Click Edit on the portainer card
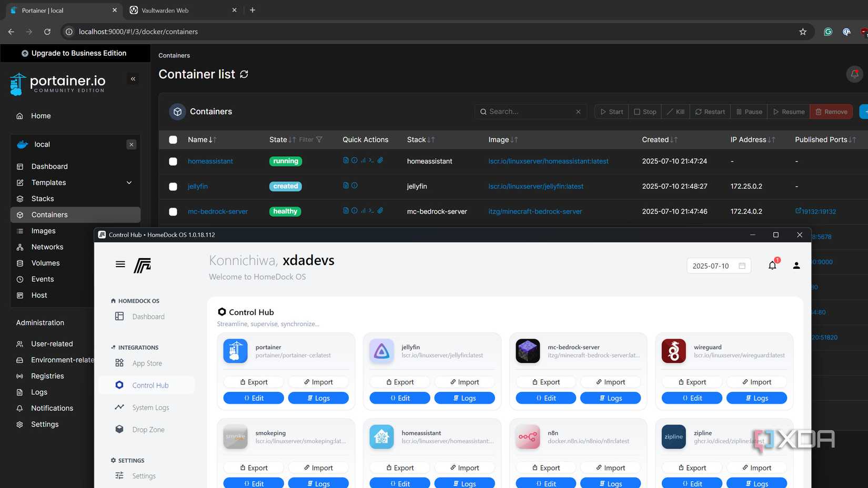 254,398
